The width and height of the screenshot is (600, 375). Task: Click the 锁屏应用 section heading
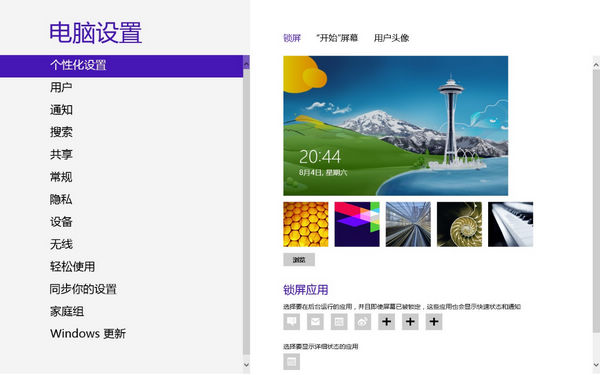click(306, 290)
